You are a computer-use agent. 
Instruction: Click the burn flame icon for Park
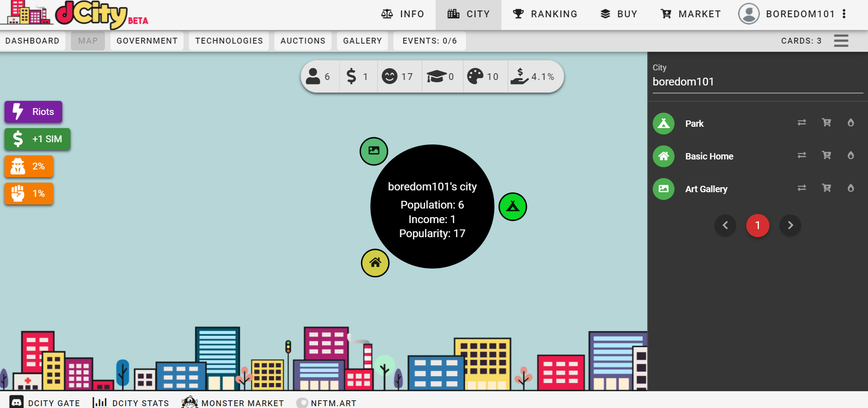point(850,123)
